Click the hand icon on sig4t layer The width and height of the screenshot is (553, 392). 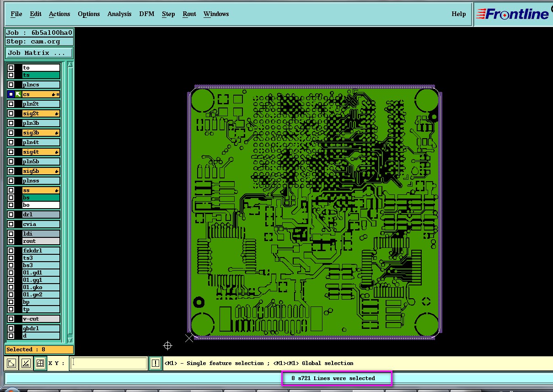click(x=57, y=152)
